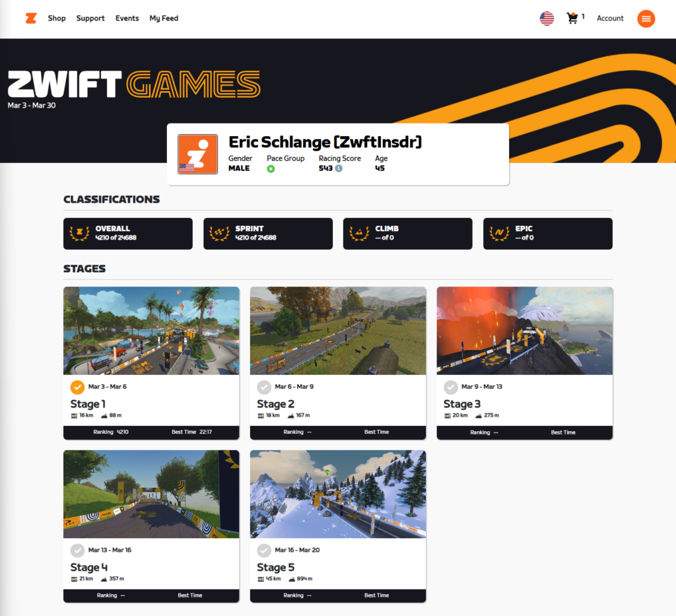Toggle the Stage 2 gray checkmark
Screen dimensions: 676x616
coord(264,387)
